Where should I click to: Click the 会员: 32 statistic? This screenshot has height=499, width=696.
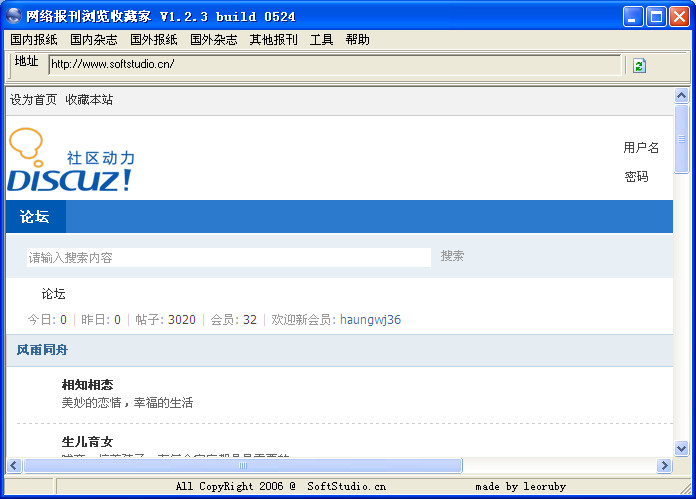click(x=233, y=320)
